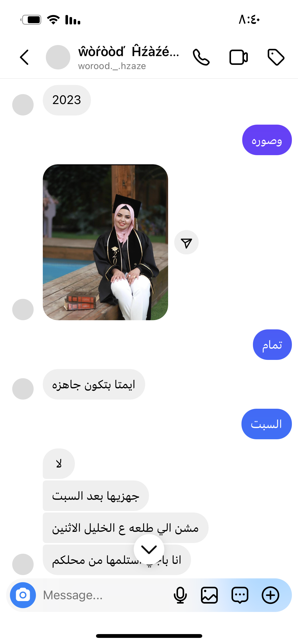Start a video call with the camera icon
298x644 pixels.
coord(239,57)
